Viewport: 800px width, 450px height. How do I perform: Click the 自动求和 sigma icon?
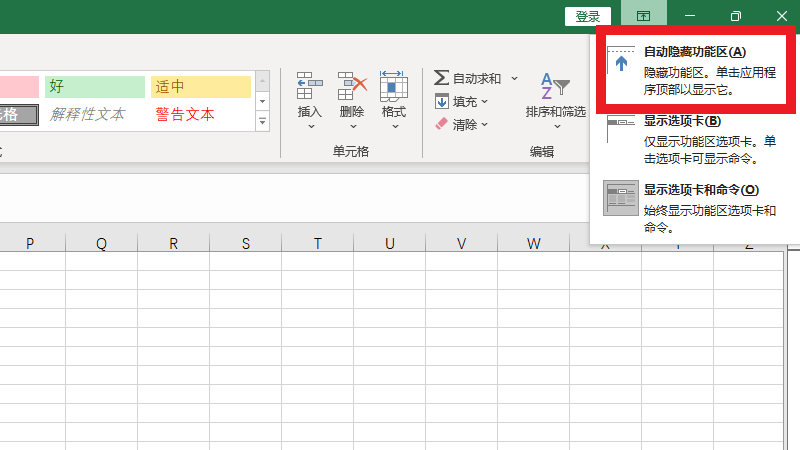click(x=441, y=78)
